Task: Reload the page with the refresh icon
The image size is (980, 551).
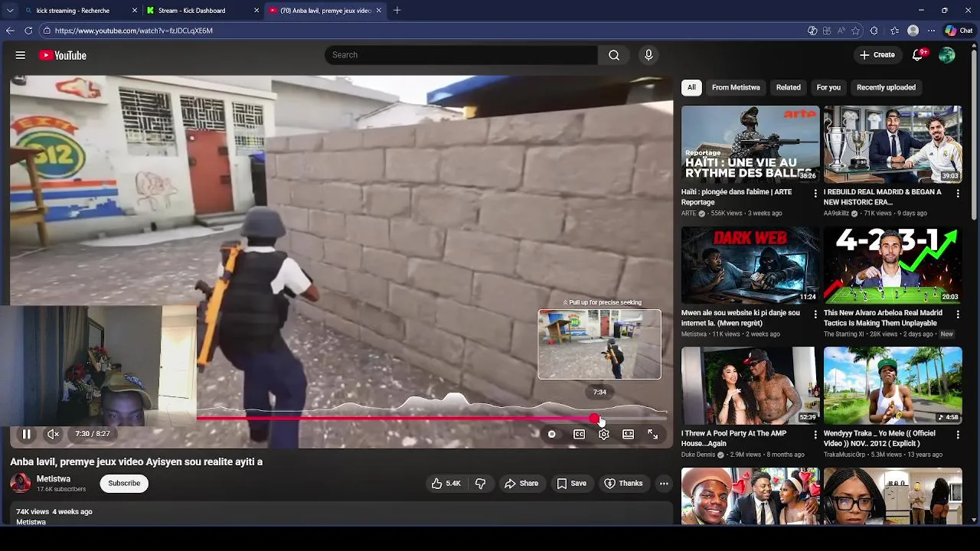Action: 28,31
